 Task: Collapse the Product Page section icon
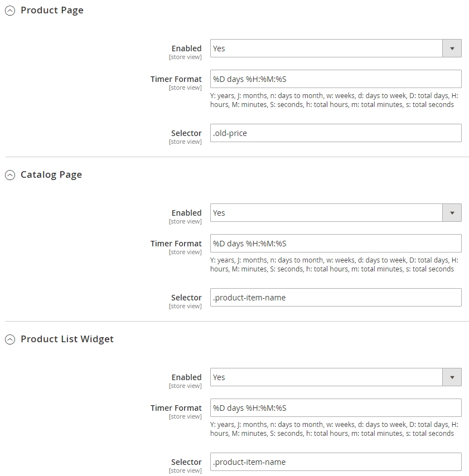tap(10, 11)
